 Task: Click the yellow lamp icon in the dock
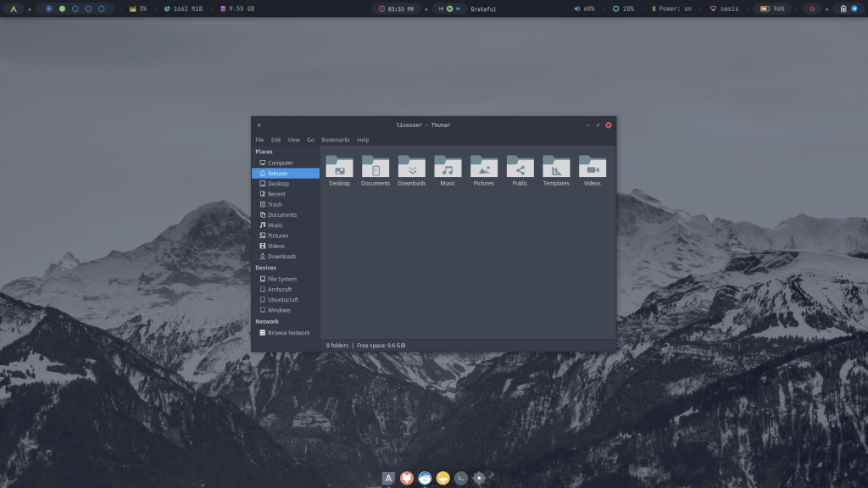pyautogui.click(x=442, y=478)
